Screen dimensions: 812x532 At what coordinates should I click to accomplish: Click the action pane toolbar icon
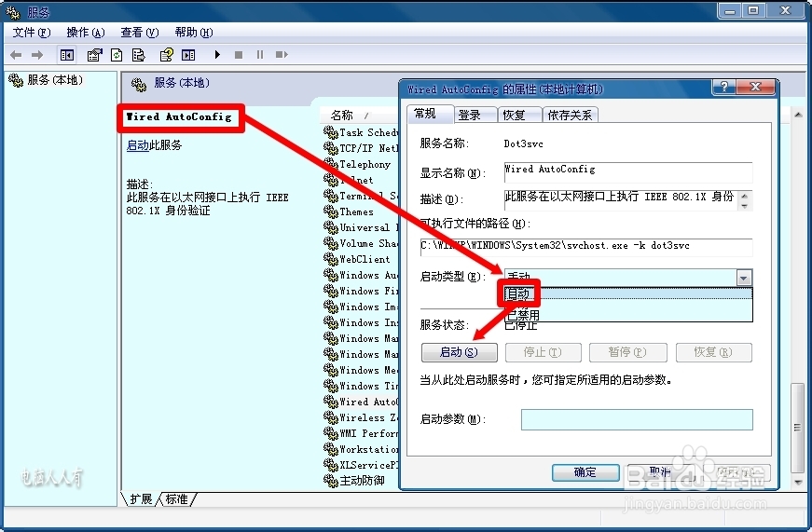click(188, 55)
